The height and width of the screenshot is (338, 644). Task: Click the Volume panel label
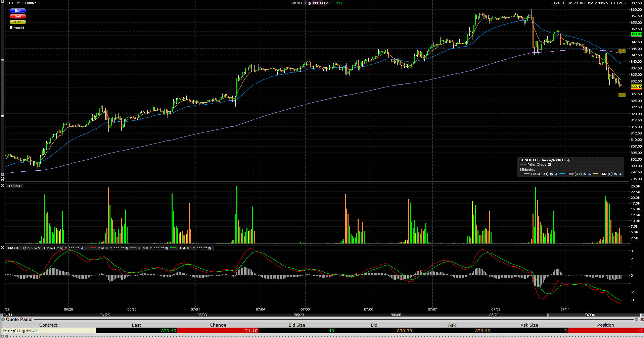pos(14,186)
